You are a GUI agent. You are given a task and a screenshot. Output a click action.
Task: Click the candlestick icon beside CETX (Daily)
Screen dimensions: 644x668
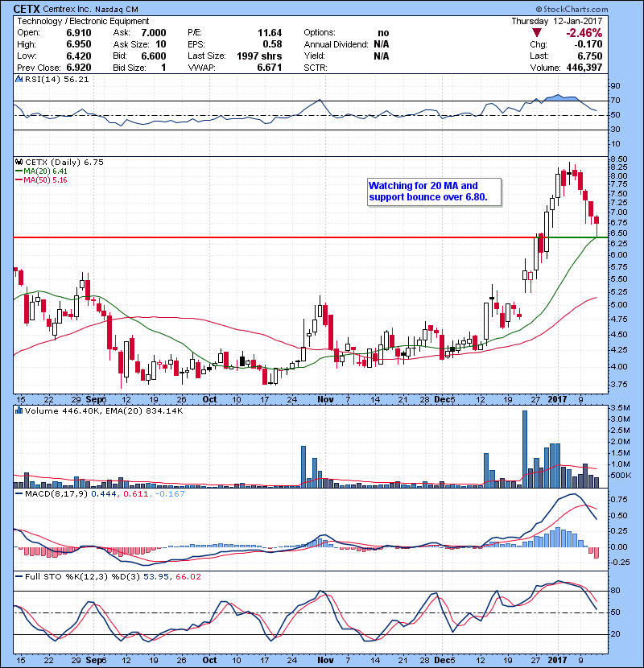[x=19, y=162]
